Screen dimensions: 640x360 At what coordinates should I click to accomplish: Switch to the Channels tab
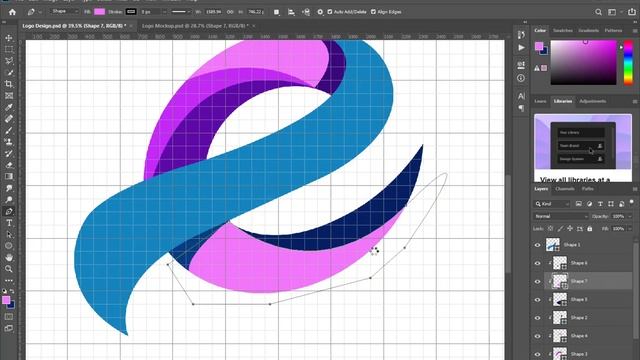pyautogui.click(x=565, y=189)
